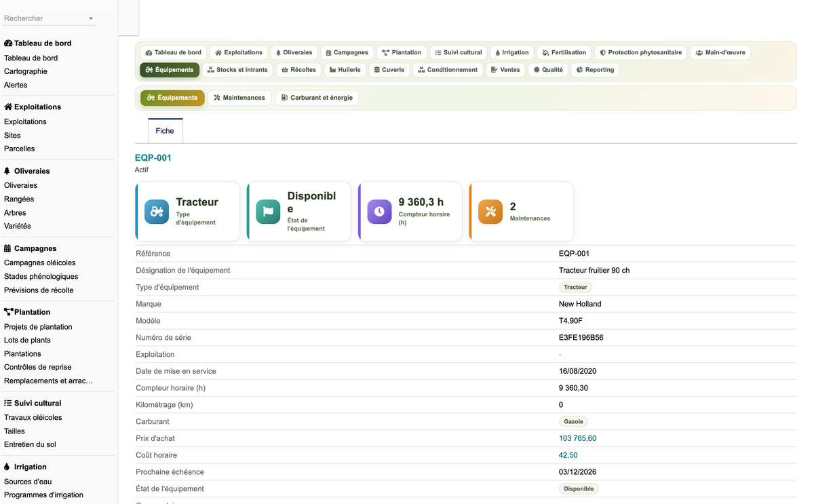Open Tailles in the sidebar
Image resolution: width=814 pixels, height=504 pixels.
pyautogui.click(x=14, y=431)
